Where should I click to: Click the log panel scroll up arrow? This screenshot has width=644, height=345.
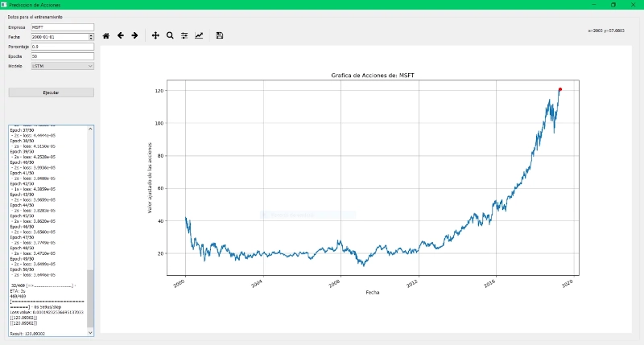click(90, 129)
